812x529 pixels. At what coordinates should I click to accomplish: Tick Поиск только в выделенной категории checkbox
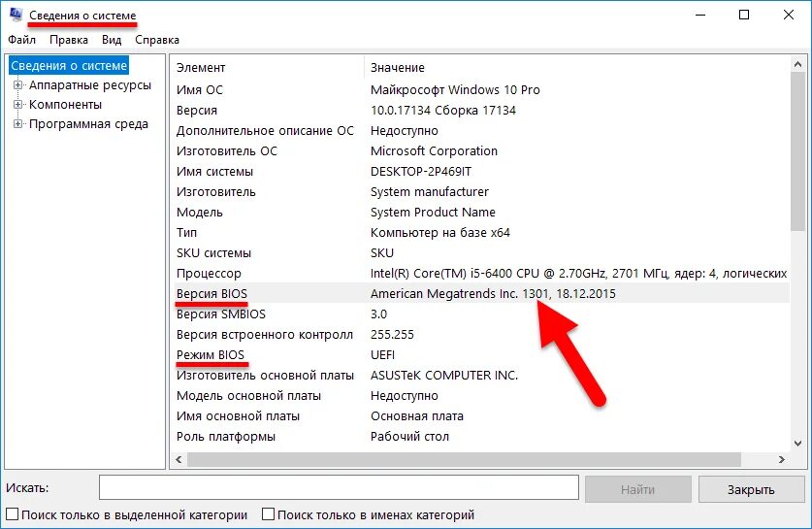click(x=12, y=514)
